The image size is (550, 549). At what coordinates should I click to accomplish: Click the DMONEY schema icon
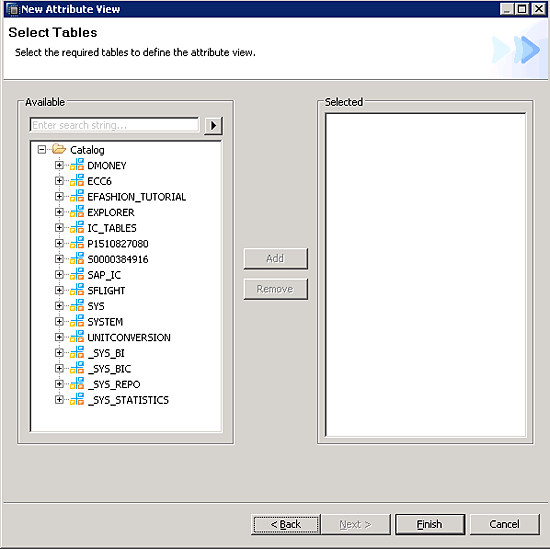click(77, 165)
